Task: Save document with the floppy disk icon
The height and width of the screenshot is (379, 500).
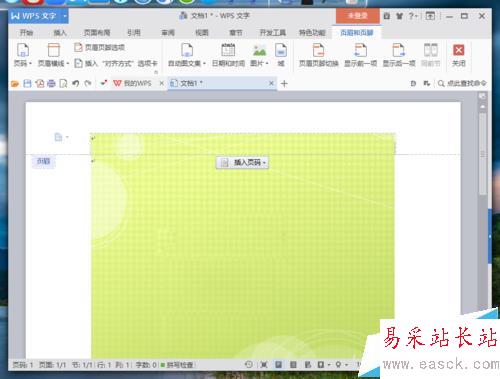Action: pyautogui.click(x=27, y=83)
